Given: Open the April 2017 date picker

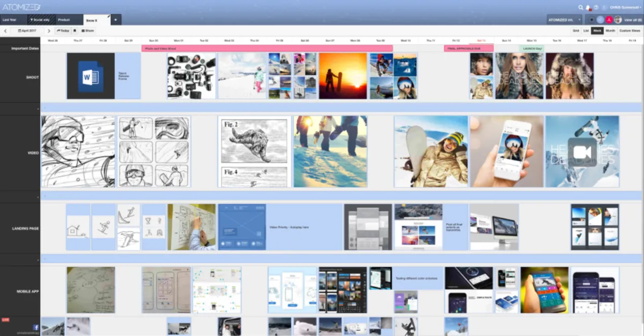Looking at the screenshot, I should tap(27, 31).
